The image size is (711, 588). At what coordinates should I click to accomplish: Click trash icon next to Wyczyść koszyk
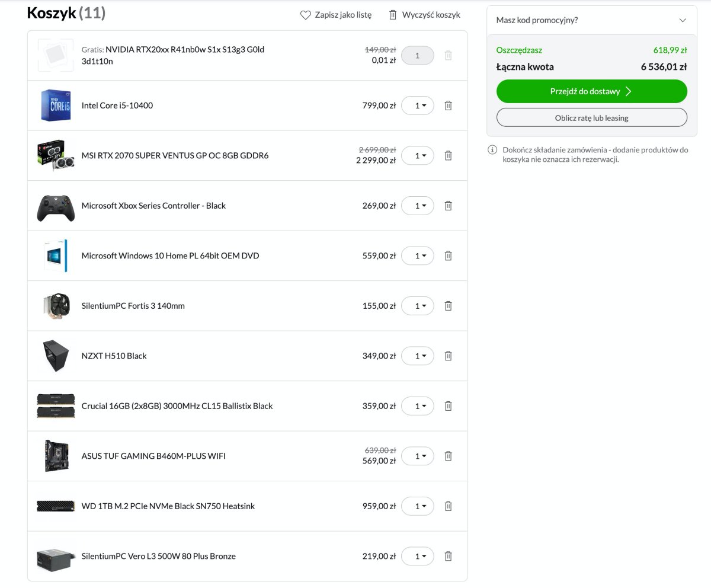point(393,15)
